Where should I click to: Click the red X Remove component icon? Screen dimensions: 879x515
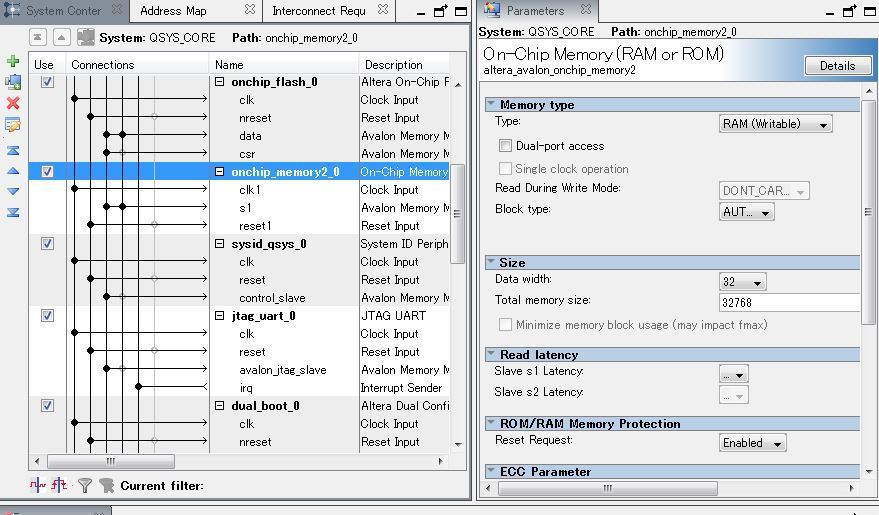[x=13, y=103]
